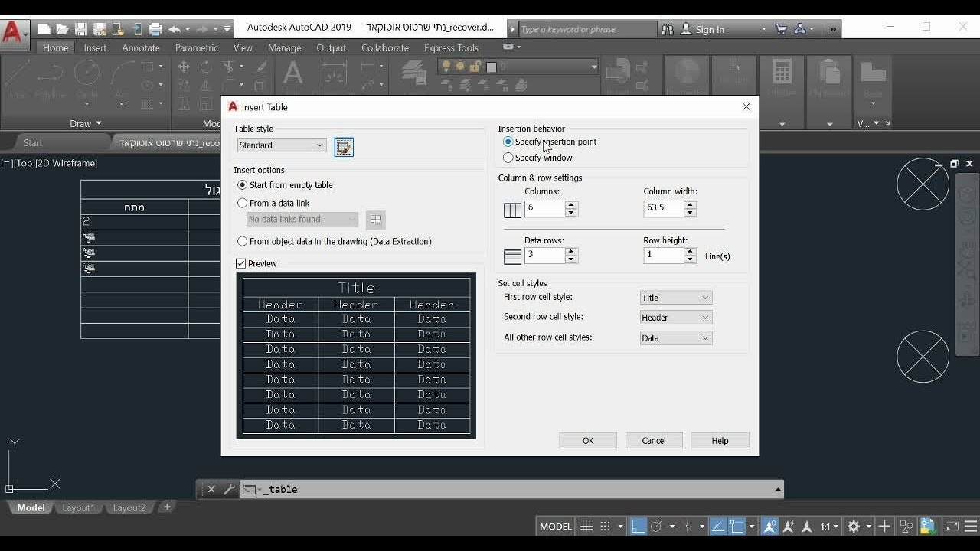
Task: Click OK in Insert Table dialog
Action: pos(588,440)
